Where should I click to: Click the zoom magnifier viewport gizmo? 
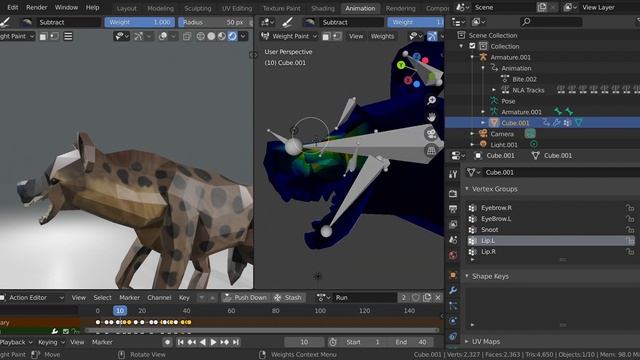click(x=431, y=100)
